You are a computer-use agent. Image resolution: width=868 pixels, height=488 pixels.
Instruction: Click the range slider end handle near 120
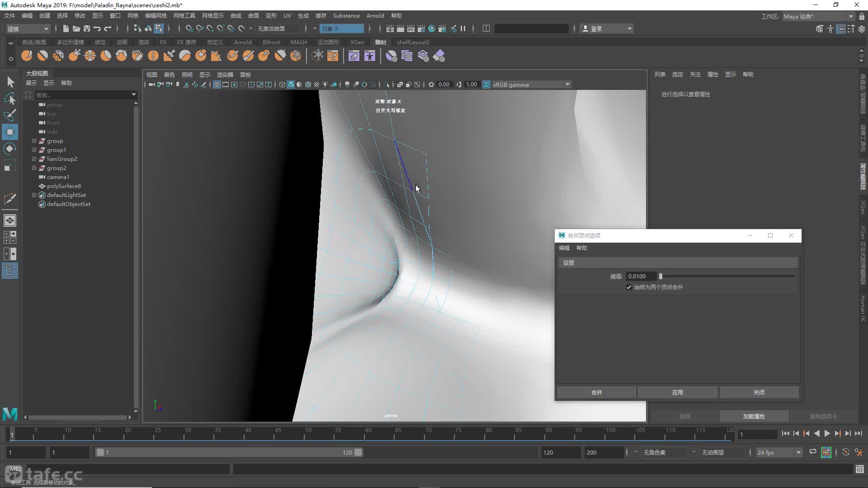358,452
